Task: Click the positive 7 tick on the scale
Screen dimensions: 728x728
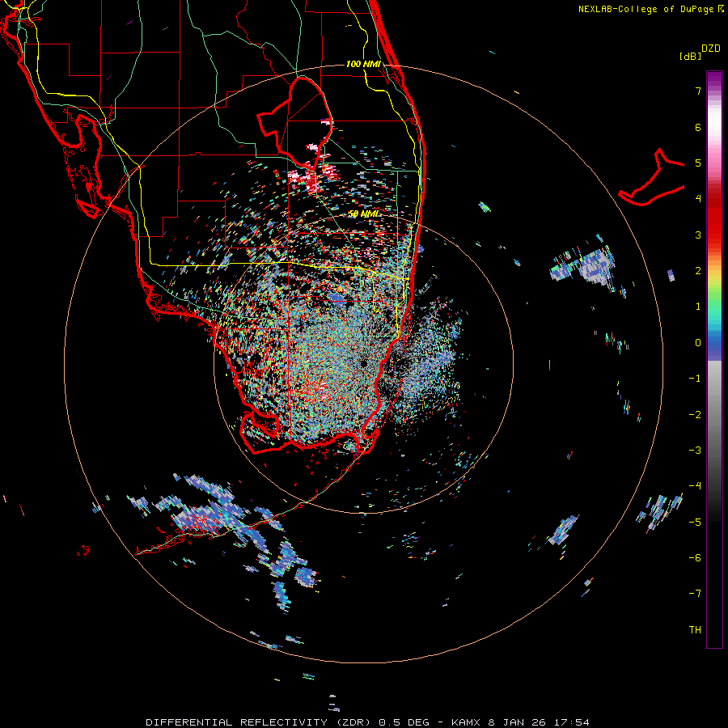Action: click(x=698, y=91)
